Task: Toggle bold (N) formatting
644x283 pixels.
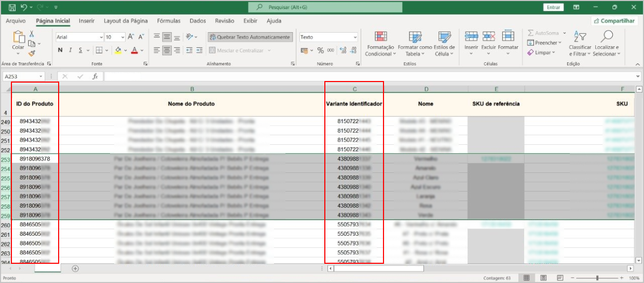Action: tap(60, 50)
